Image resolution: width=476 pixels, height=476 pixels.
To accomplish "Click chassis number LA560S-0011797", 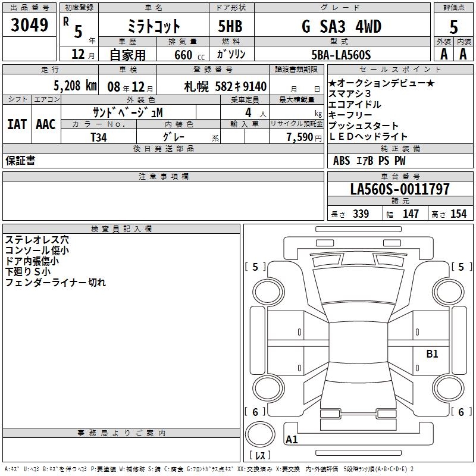I will (x=400, y=189).
